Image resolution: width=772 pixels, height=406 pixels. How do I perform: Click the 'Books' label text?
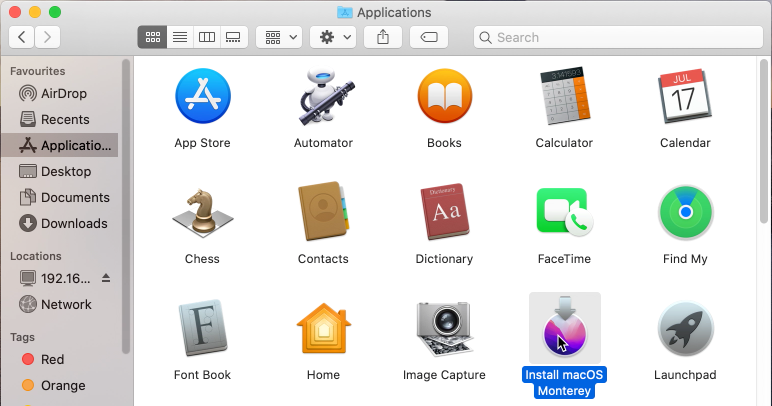pyautogui.click(x=444, y=143)
